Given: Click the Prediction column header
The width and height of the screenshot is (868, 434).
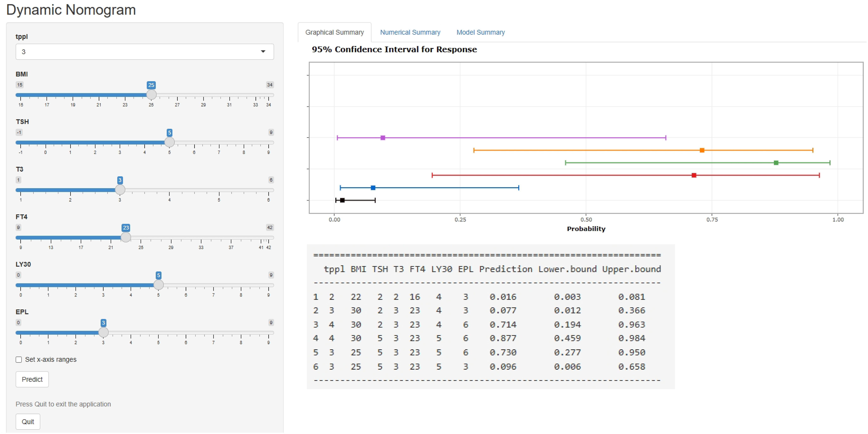Looking at the screenshot, I should pos(506,269).
